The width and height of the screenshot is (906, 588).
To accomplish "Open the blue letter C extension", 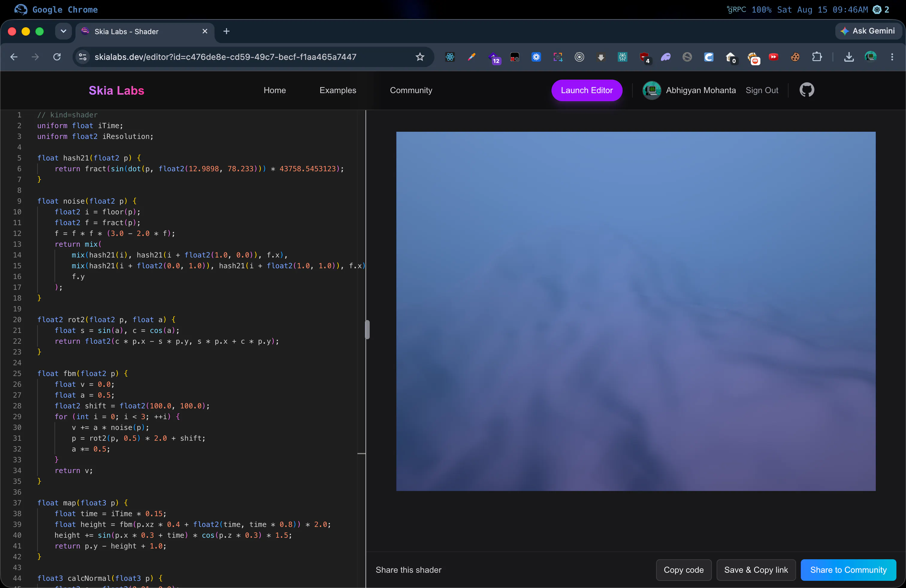I will pos(709,57).
